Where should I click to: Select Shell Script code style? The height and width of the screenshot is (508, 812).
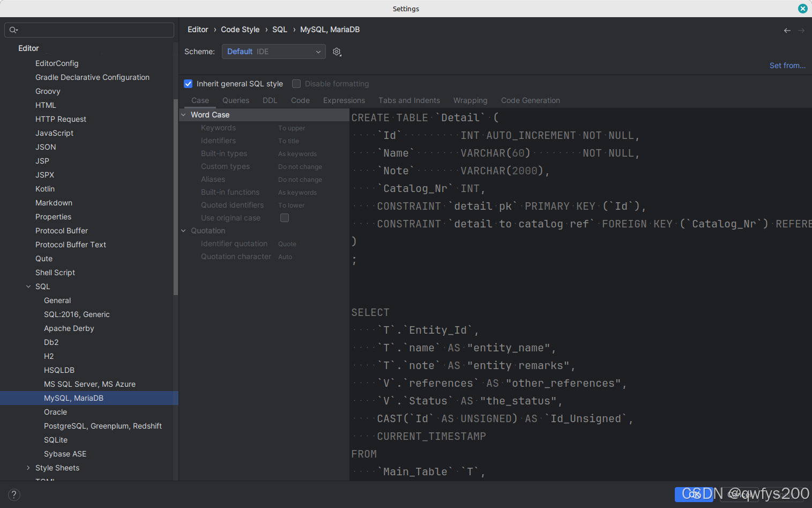[55, 273]
